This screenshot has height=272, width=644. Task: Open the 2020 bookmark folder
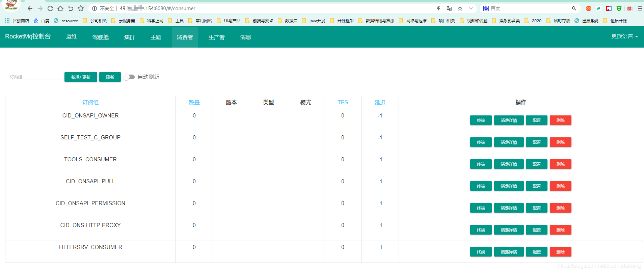pyautogui.click(x=533, y=21)
